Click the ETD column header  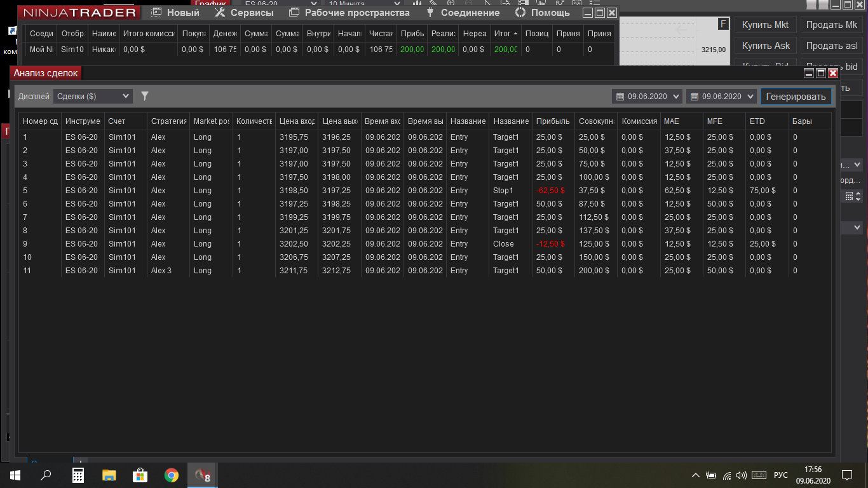(767, 121)
